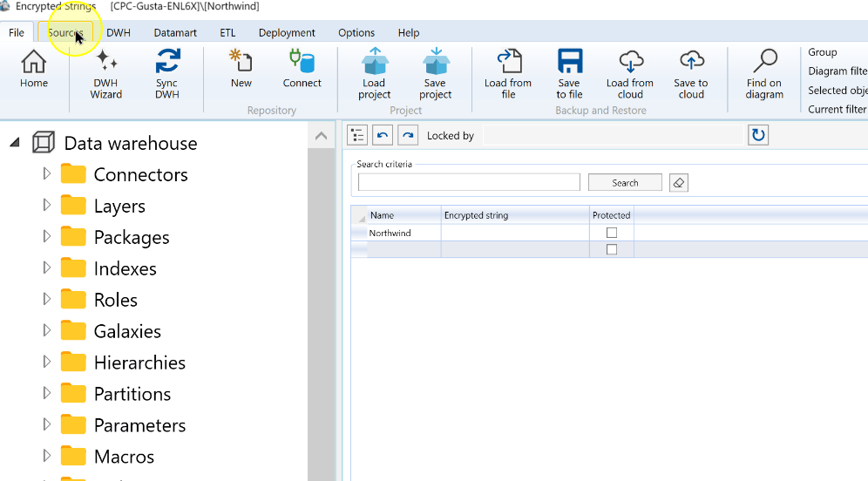868x481 pixels.
Task: Switch to the DWH tab
Action: point(119,32)
